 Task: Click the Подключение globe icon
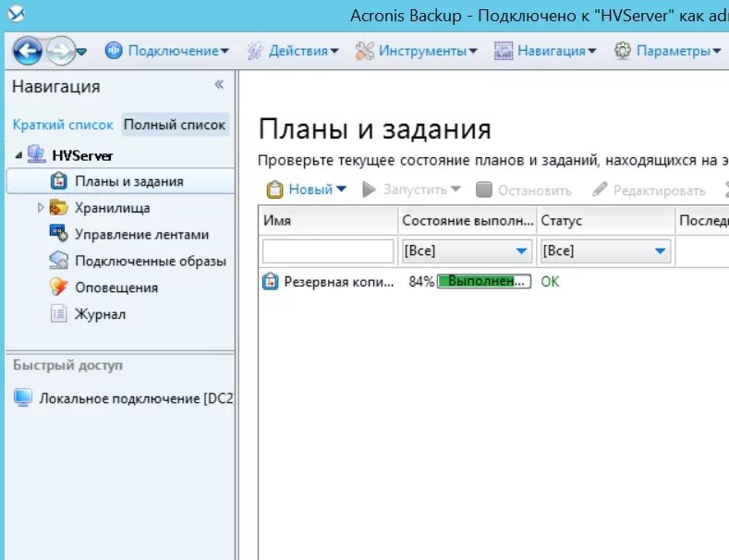point(114,50)
